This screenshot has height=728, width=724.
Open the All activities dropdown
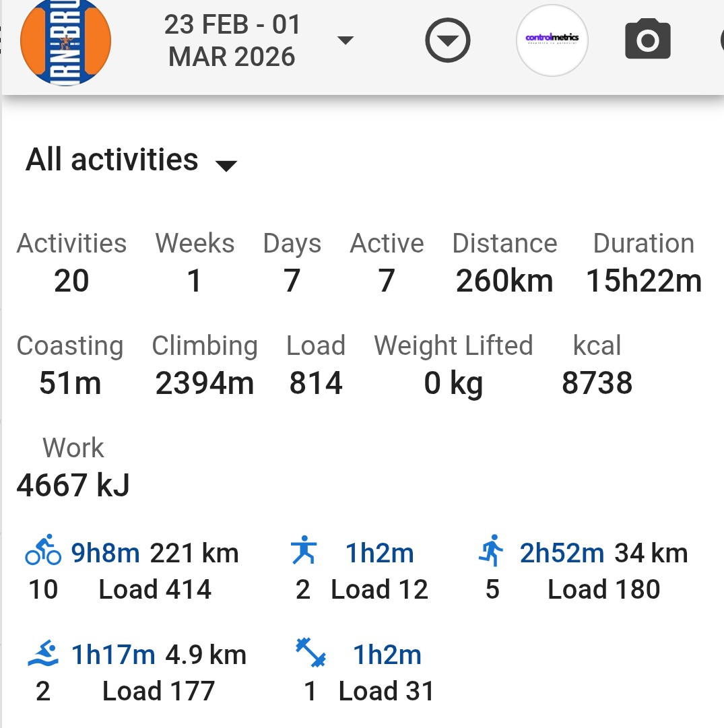(131, 161)
